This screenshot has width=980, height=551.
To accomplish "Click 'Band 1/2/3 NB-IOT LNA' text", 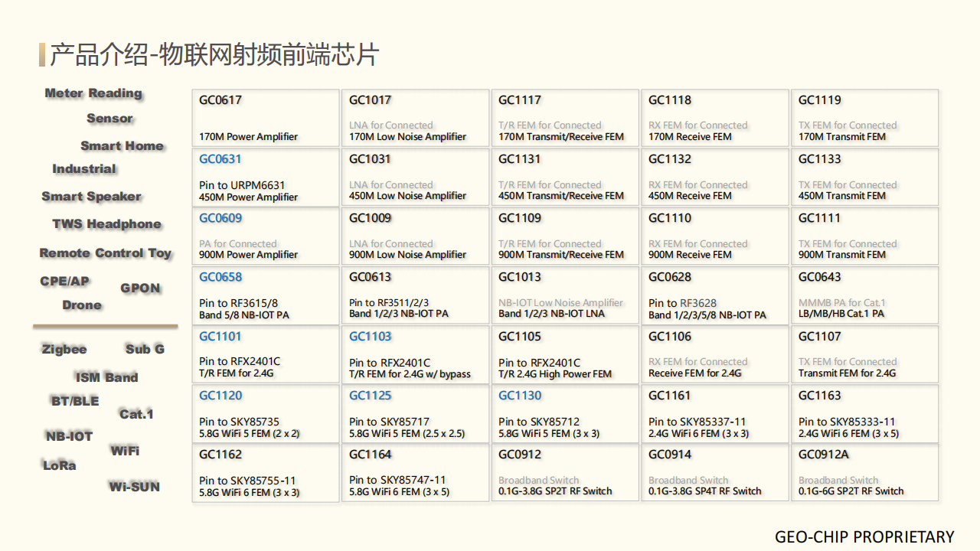I will click(x=551, y=314).
